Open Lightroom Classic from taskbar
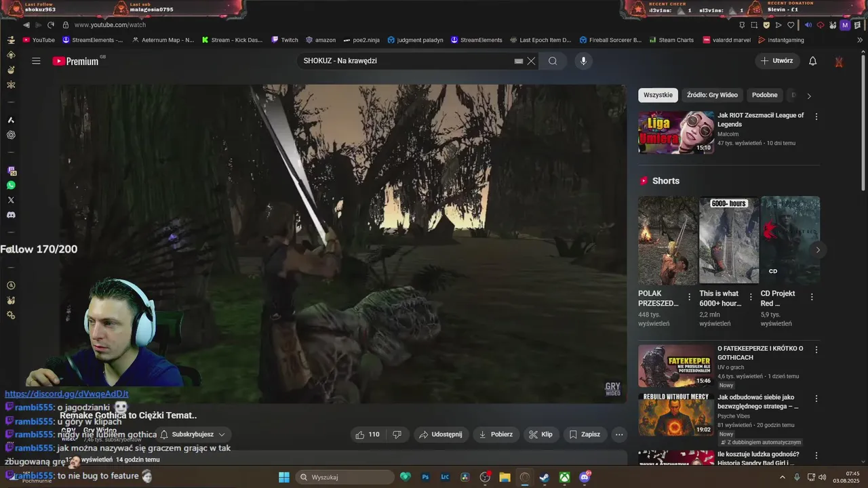Screen dimensions: 868x488 445,477
